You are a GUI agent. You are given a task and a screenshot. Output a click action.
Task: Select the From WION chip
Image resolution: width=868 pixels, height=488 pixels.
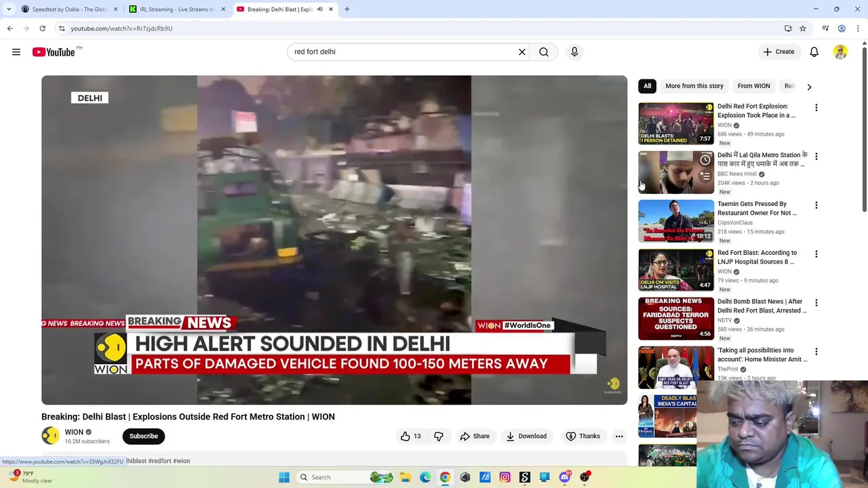pos(753,86)
